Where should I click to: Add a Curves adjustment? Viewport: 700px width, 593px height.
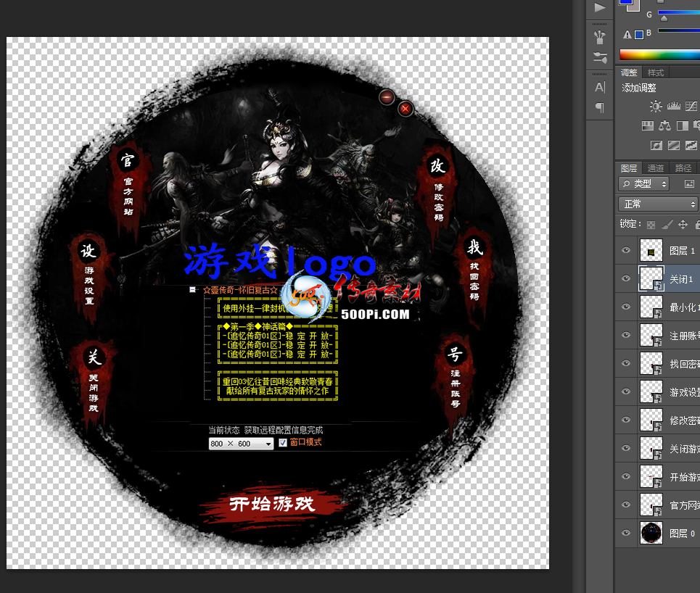pyautogui.click(x=691, y=106)
